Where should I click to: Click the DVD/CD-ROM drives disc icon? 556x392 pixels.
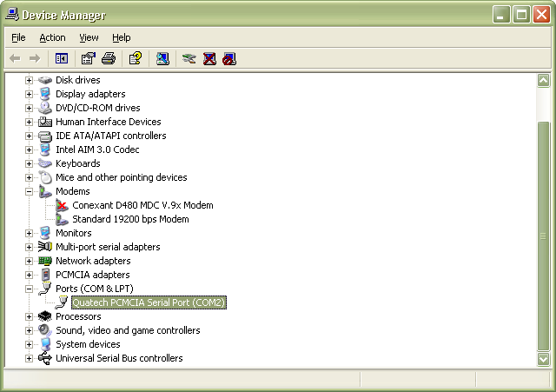point(45,108)
